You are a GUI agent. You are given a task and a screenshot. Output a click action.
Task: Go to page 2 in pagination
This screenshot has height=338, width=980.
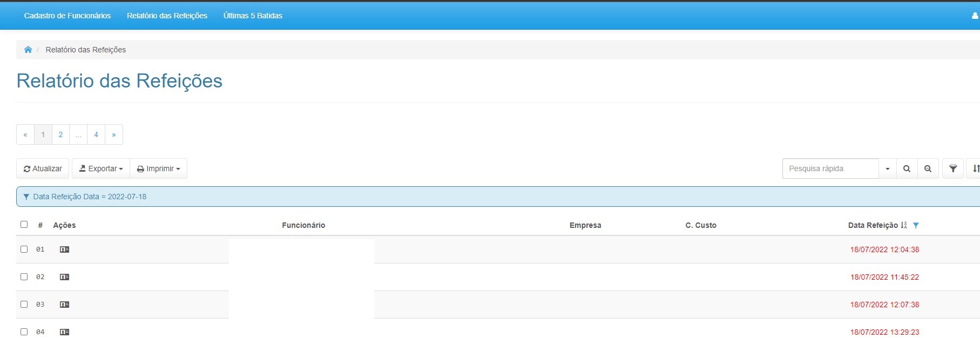pyautogui.click(x=60, y=135)
